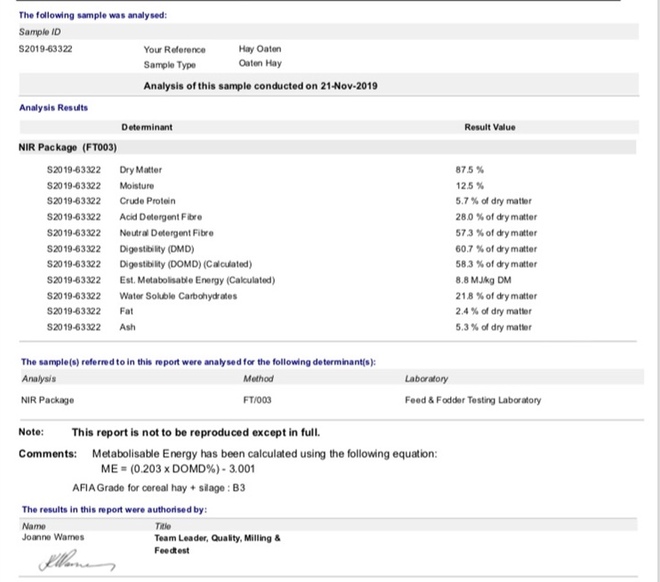The height and width of the screenshot is (582, 660).
Task: Select the Result Value column header
Action: coord(489,127)
